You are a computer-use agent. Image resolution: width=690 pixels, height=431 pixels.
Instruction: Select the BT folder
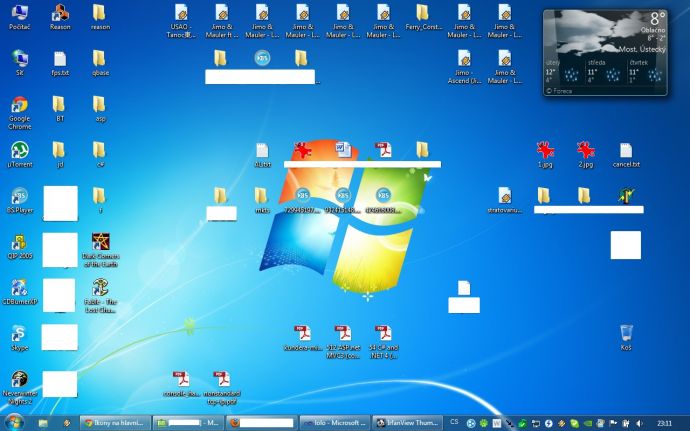pyautogui.click(x=60, y=108)
